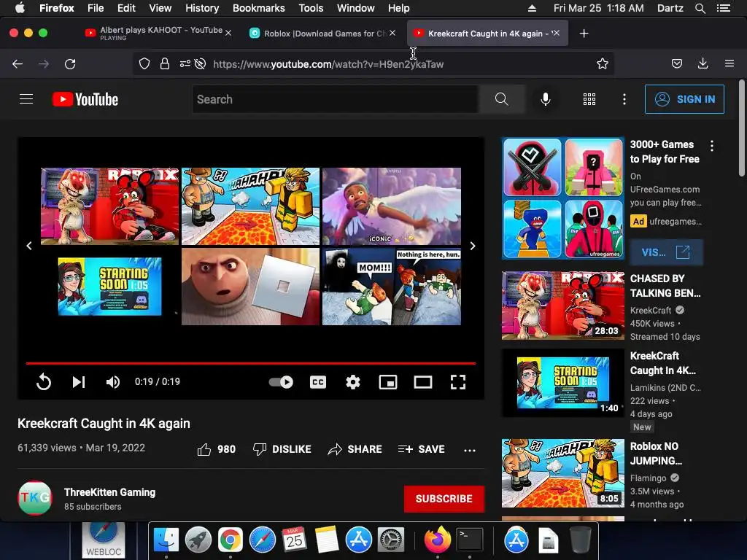Show next endscreen suggestions arrow

[x=473, y=246]
